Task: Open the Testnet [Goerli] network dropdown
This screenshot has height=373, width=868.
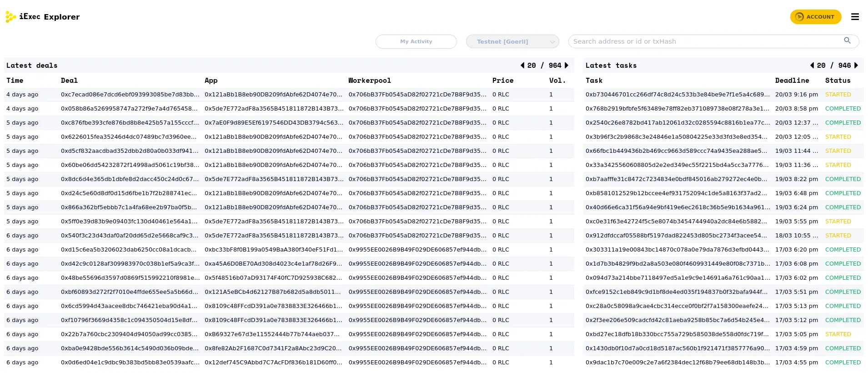Action: [512, 41]
